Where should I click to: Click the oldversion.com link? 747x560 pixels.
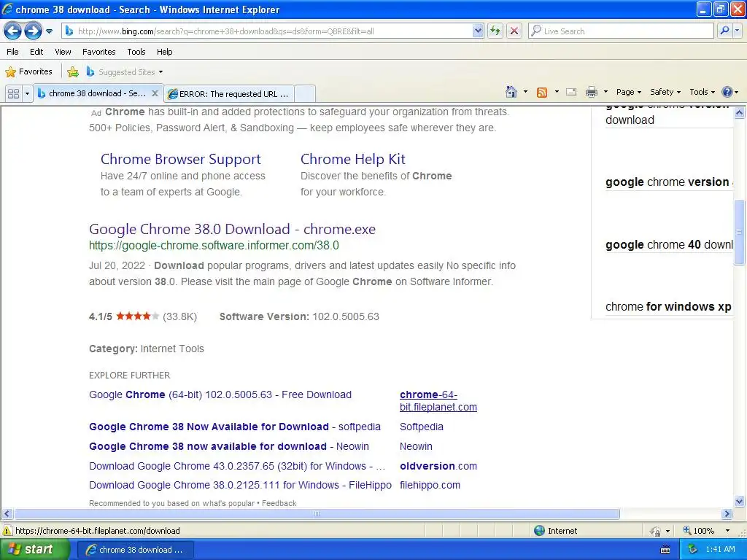coord(438,466)
